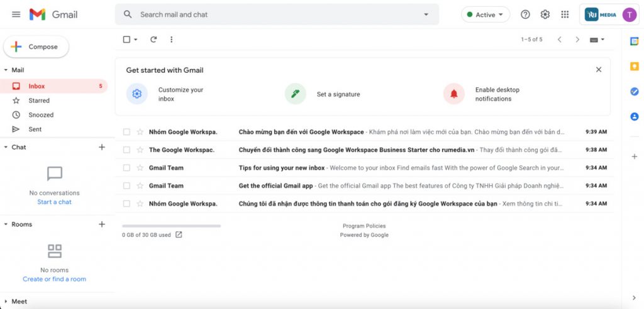The height and width of the screenshot is (309, 644).
Task: Click the storage usage progress bar
Action: pos(171,225)
